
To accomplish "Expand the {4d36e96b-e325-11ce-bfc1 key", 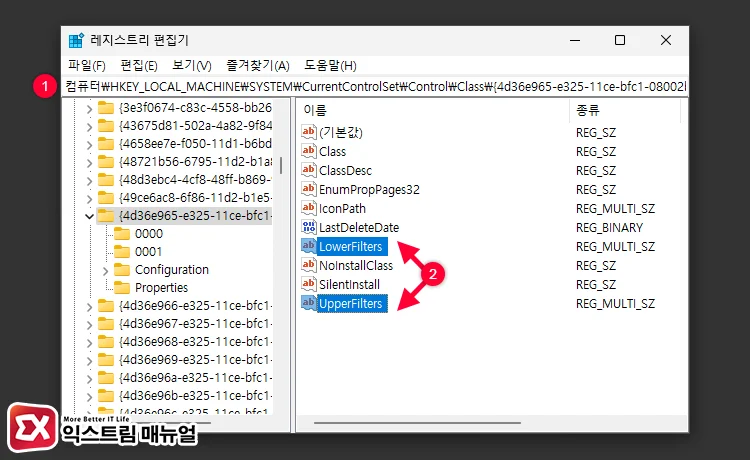I will click(89, 397).
